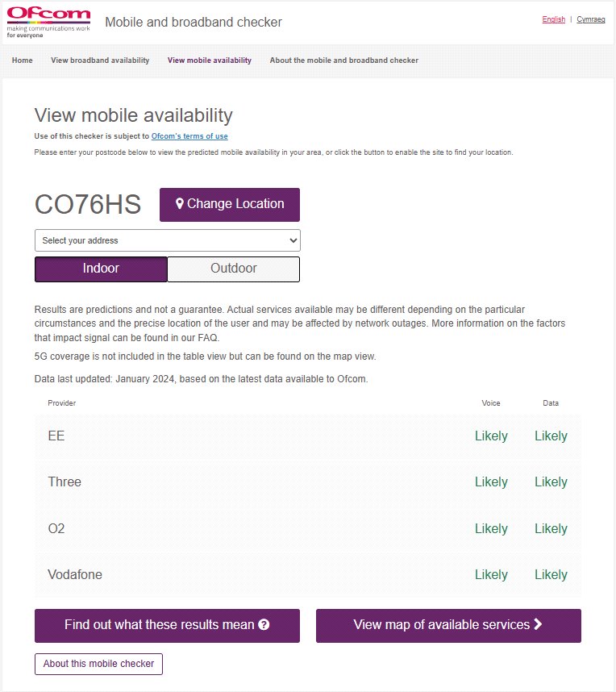The height and width of the screenshot is (692, 616).
Task: Switch language to Cymraeg
Action: 591,19
